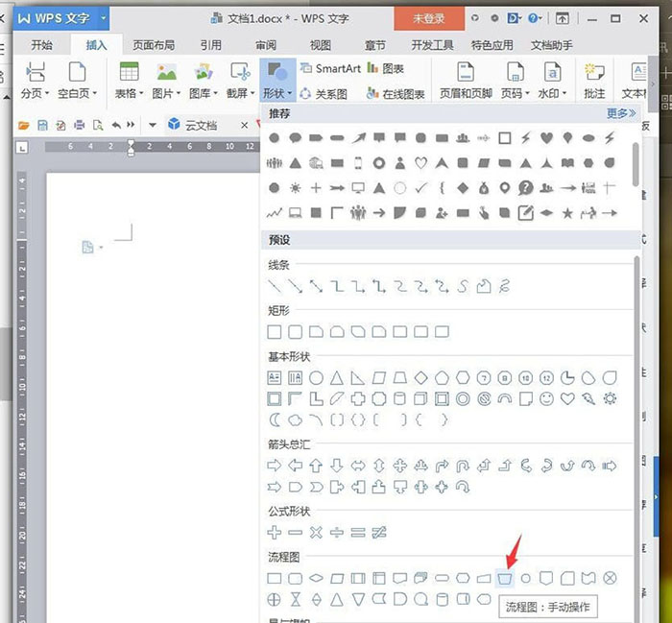
Task: Open the 更多 more shapes link
Action: [621, 113]
